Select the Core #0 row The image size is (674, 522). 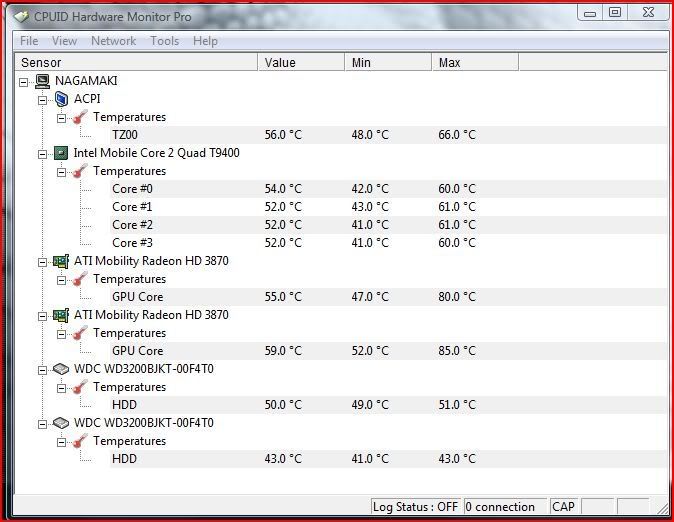(x=388, y=189)
